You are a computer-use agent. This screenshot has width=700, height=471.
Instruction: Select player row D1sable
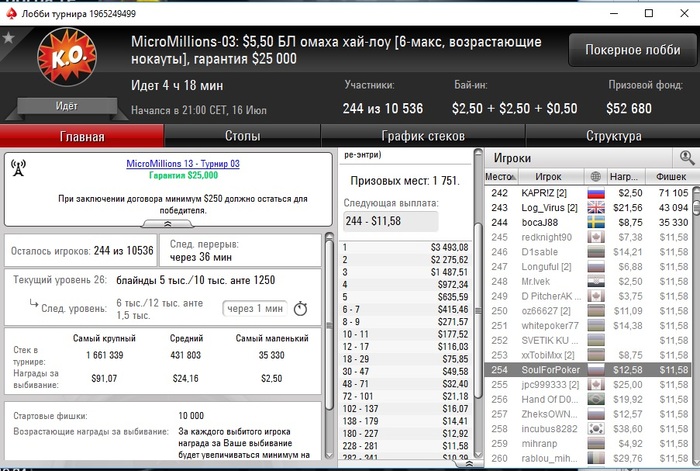[588, 252]
